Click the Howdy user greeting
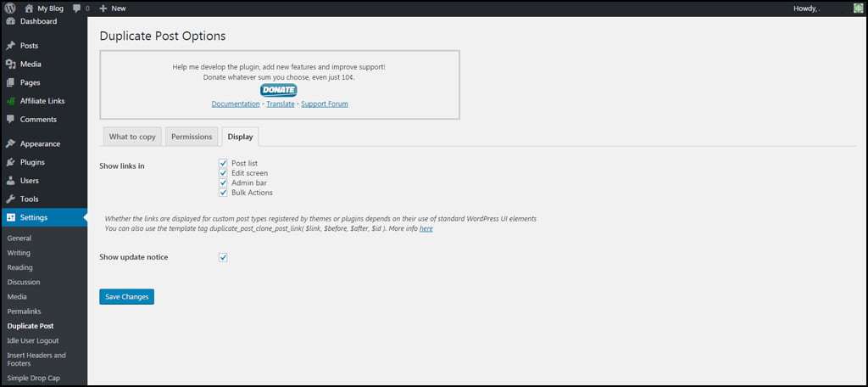 805,8
